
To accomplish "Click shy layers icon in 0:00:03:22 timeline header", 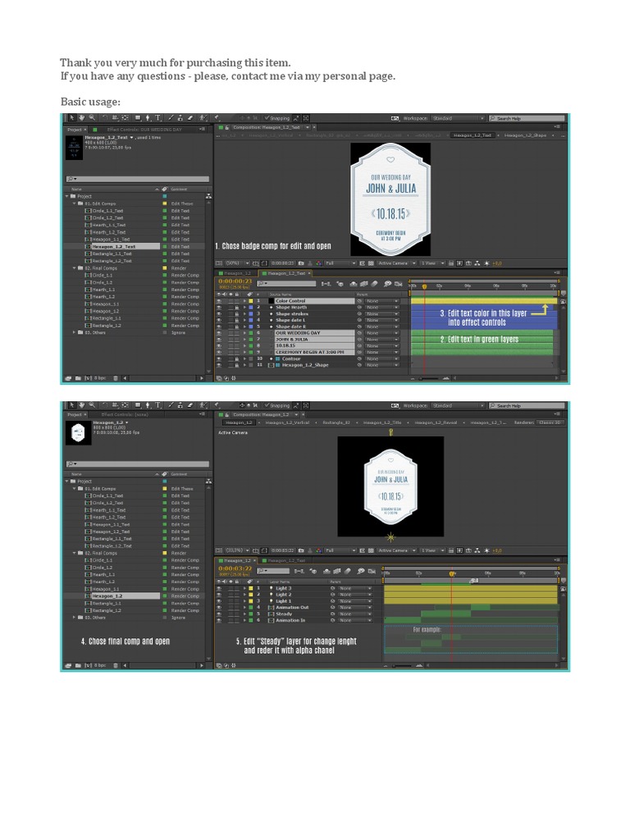I will click(326, 571).
